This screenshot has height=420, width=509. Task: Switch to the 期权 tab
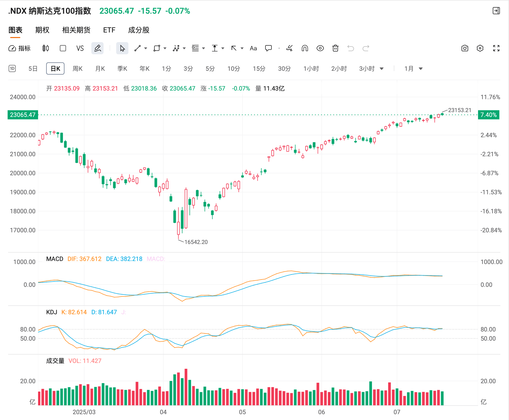point(42,30)
